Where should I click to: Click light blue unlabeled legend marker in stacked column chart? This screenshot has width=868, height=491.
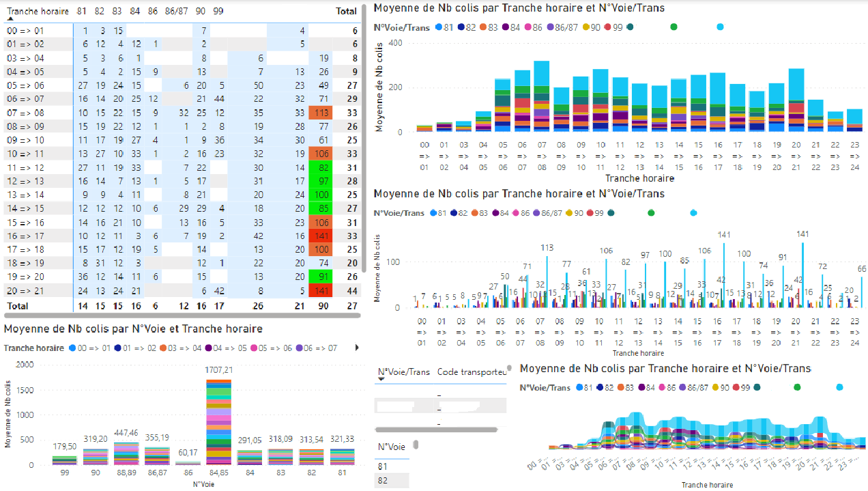tap(721, 27)
